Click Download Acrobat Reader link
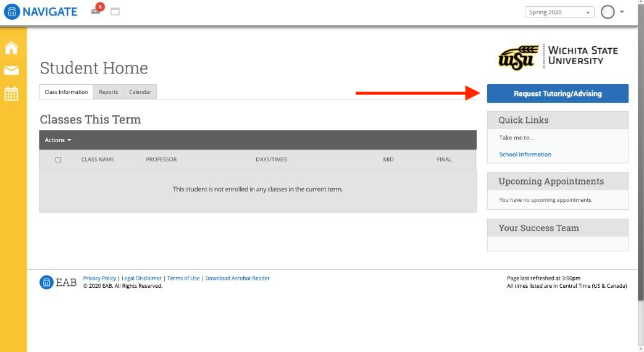Viewport: 644px width, 352px height. [x=237, y=278]
